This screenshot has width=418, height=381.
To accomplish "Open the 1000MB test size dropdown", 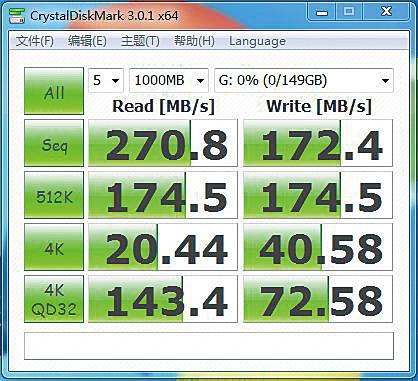I will (169, 80).
